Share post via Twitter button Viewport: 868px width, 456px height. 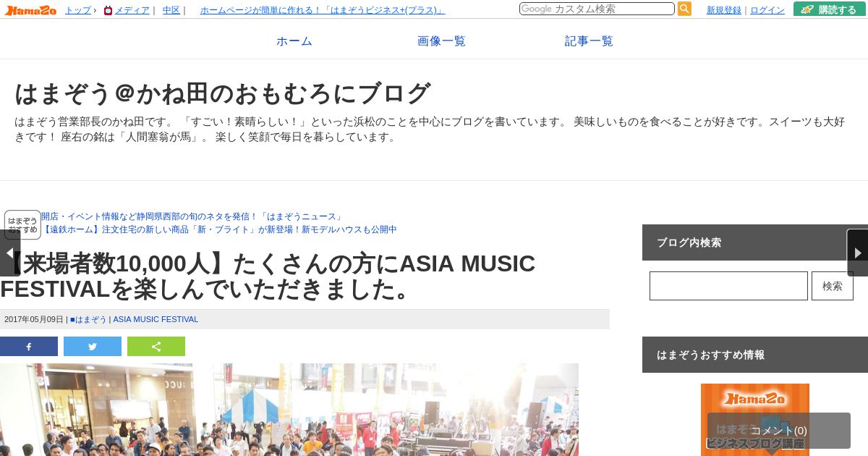(x=93, y=347)
